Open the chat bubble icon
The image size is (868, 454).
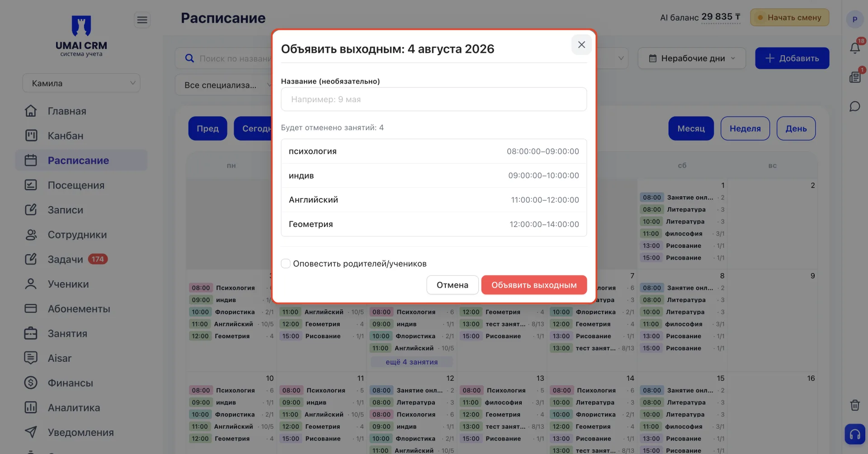tap(854, 106)
